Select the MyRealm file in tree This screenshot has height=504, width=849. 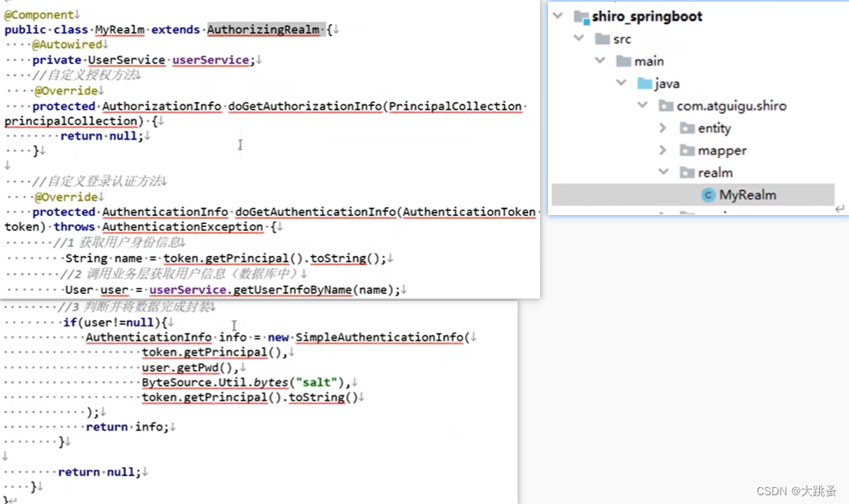click(x=693, y=195)
